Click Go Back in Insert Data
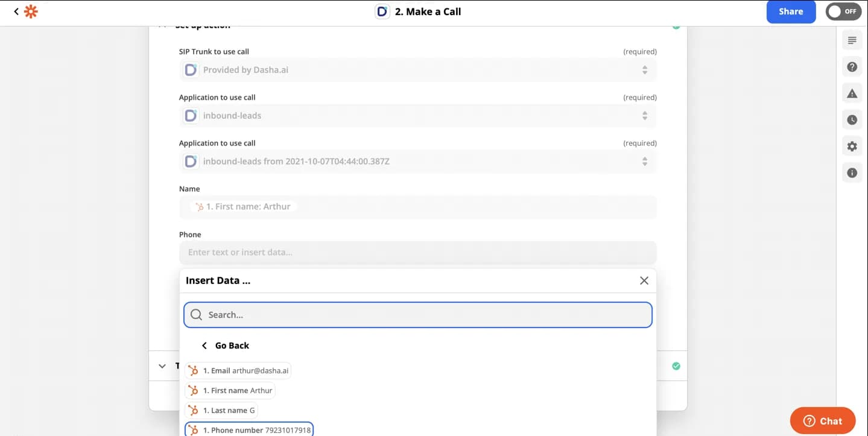Screen dimensions: 868x436 pyautogui.click(x=225, y=346)
